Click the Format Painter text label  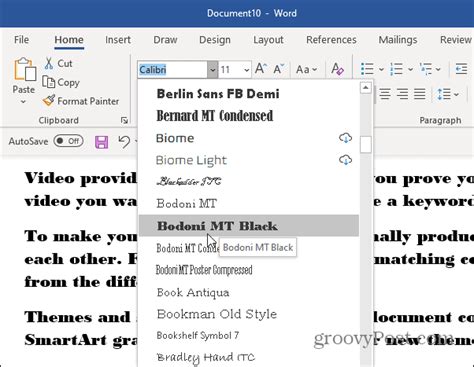click(x=88, y=101)
